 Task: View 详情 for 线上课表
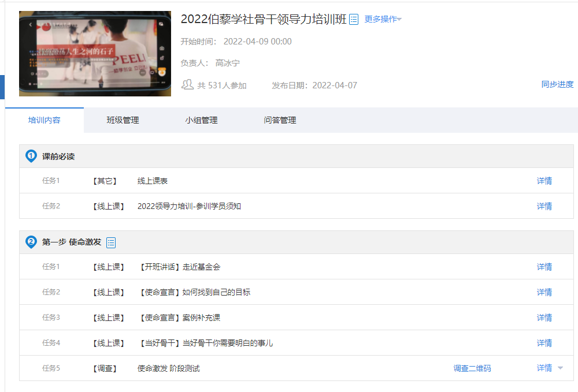[x=544, y=181]
